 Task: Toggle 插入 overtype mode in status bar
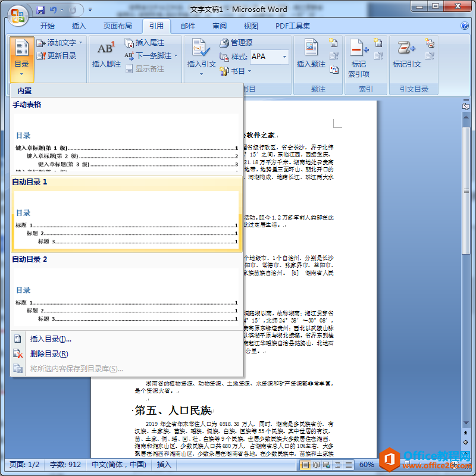pyautogui.click(x=164, y=465)
